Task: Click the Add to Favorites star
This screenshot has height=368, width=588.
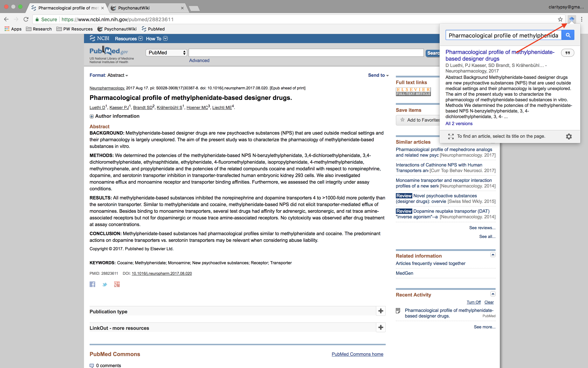Action: click(403, 120)
